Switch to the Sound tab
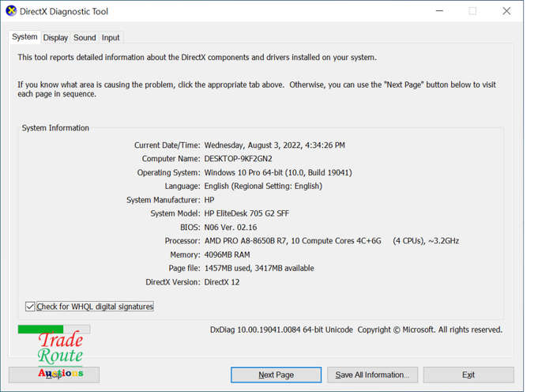 [85, 37]
